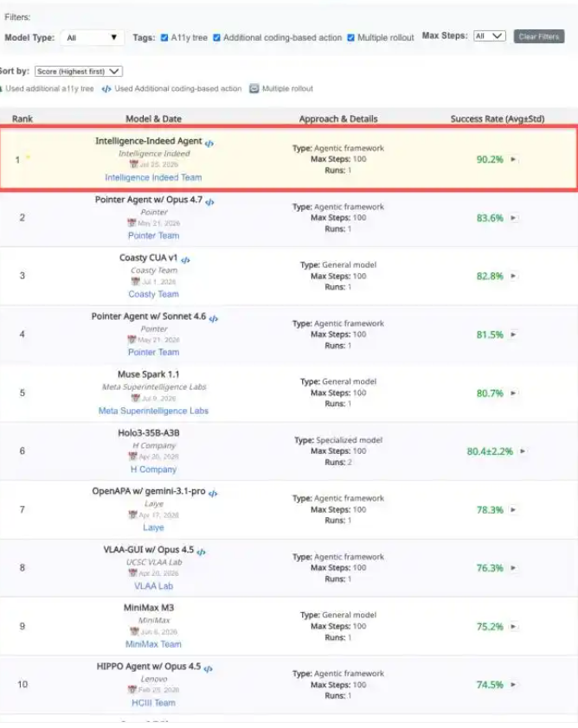Click the Success Rate column header
This screenshot has width=578, height=728.
pos(498,118)
